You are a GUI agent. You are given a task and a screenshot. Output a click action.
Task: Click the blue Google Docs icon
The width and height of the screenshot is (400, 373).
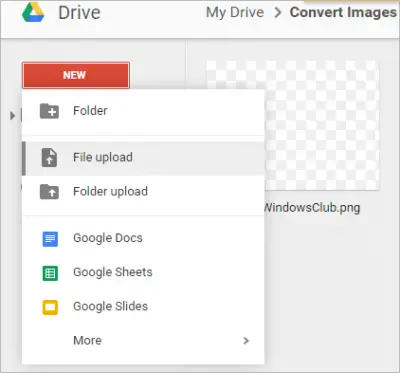click(x=50, y=239)
